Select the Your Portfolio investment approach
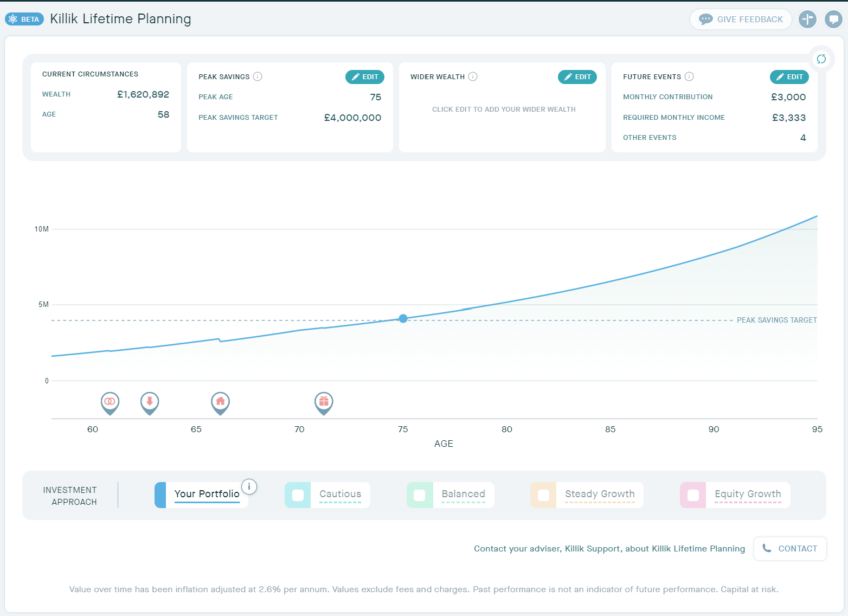The height and width of the screenshot is (616, 848). pyautogui.click(x=207, y=494)
